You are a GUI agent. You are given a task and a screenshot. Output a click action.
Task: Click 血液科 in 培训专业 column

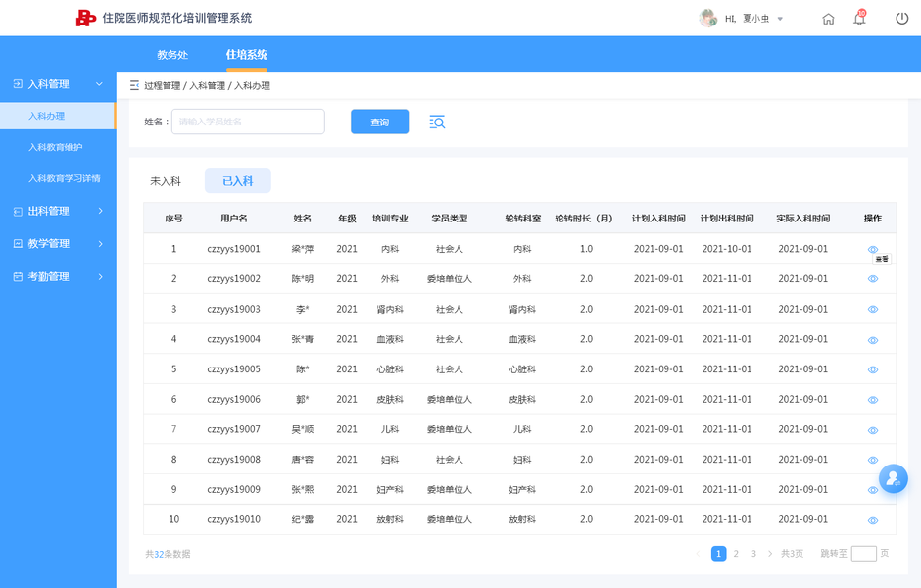tap(390, 339)
